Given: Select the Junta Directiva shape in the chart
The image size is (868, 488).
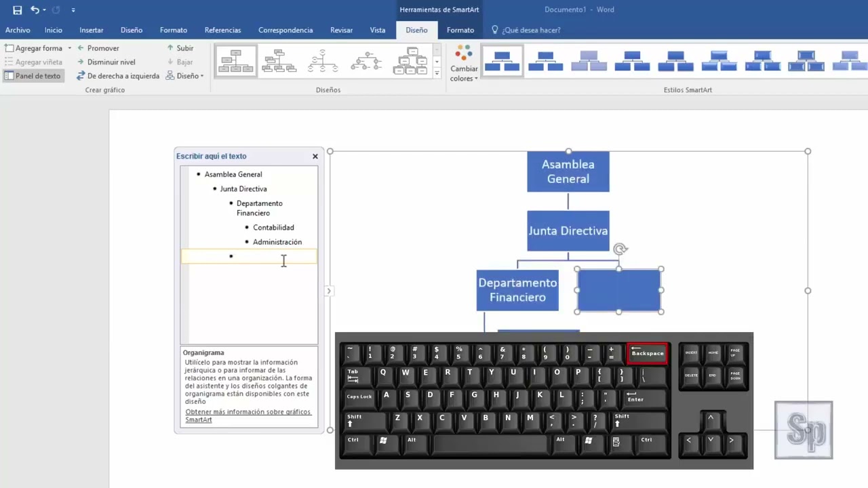Looking at the screenshot, I should [x=568, y=231].
